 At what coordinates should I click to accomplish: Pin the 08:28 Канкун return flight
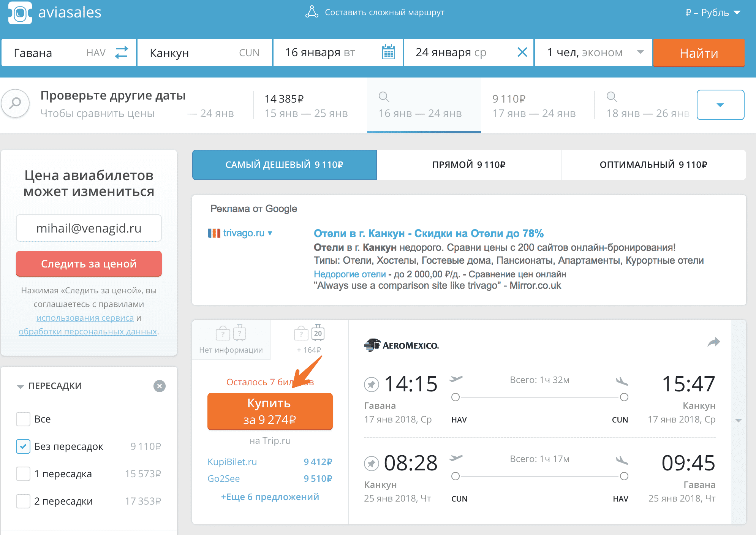(x=371, y=463)
